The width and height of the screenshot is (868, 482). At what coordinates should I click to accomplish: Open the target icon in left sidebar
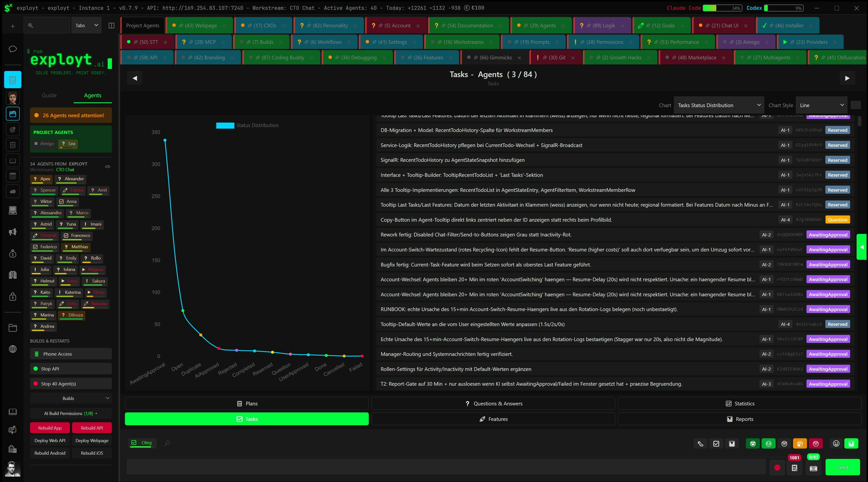tap(13, 129)
